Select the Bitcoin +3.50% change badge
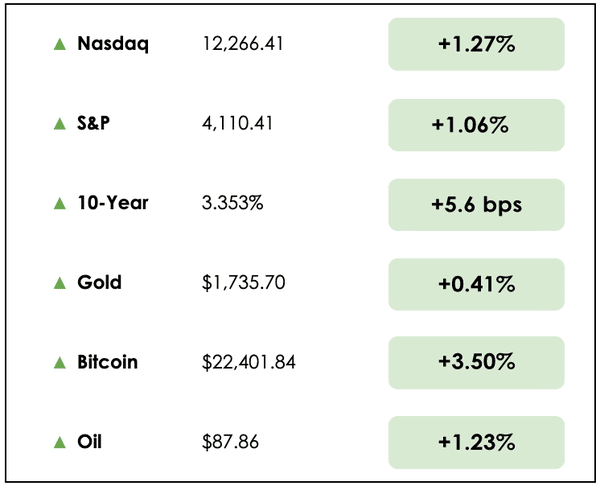Viewport: 600px width, 486px height. (x=476, y=363)
